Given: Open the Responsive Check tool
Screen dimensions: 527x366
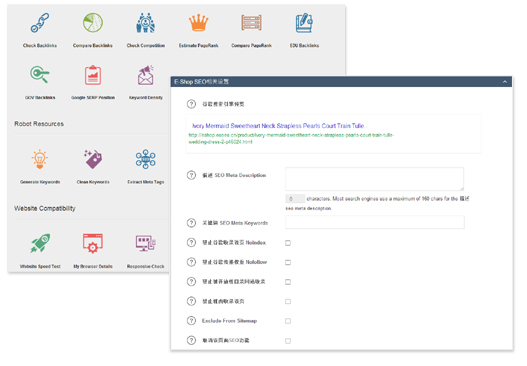Looking at the screenshot, I should click(x=146, y=243).
